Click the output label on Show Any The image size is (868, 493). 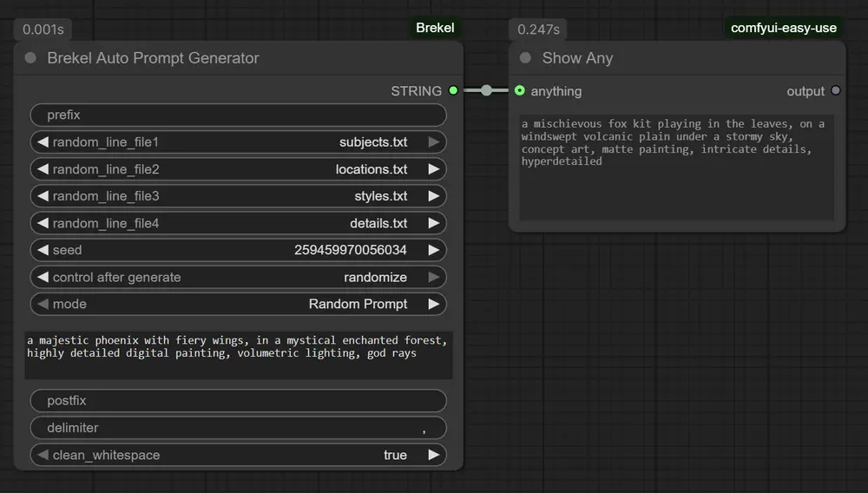point(806,91)
